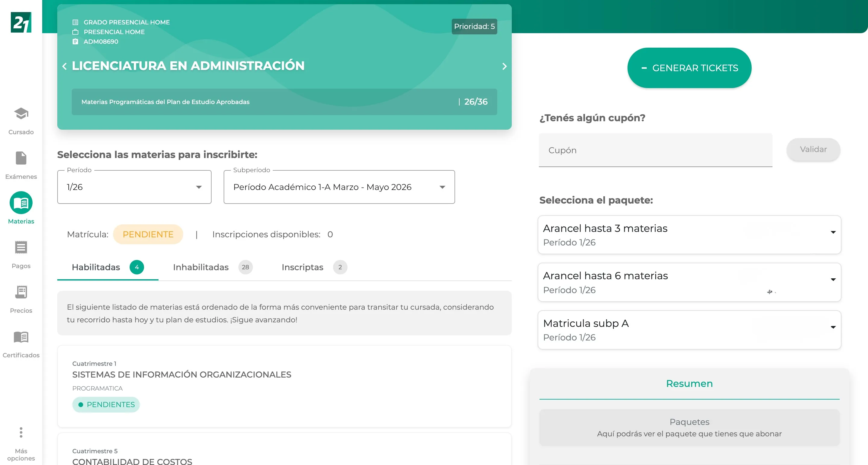Open Más opciones with the dots icon

[21, 433]
